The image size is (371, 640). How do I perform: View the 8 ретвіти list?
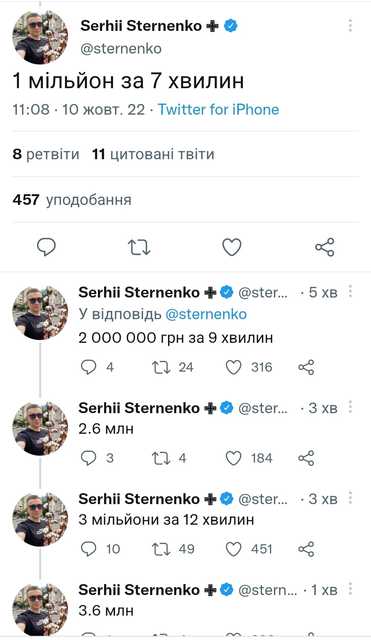46,154
